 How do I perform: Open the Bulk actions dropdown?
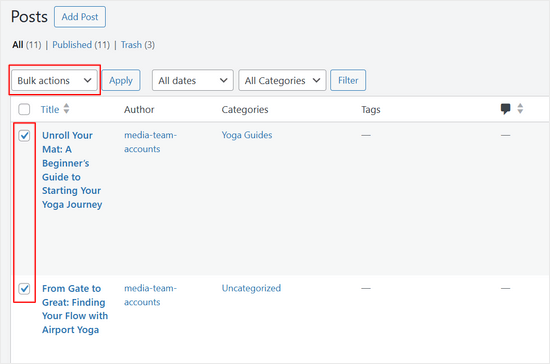pyautogui.click(x=54, y=80)
